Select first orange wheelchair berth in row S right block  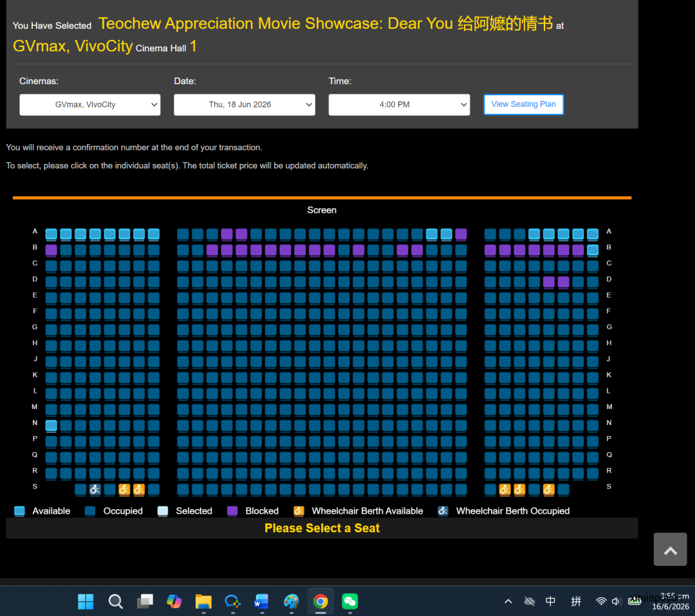click(x=505, y=489)
